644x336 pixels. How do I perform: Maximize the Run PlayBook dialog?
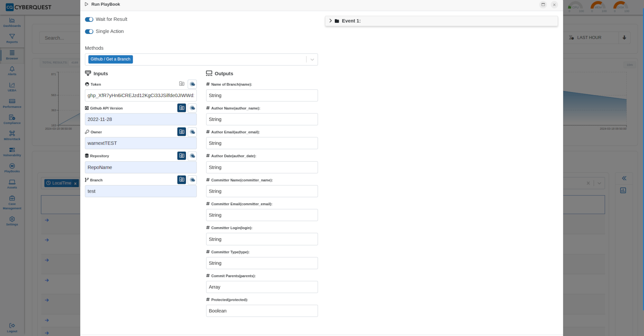tap(543, 5)
